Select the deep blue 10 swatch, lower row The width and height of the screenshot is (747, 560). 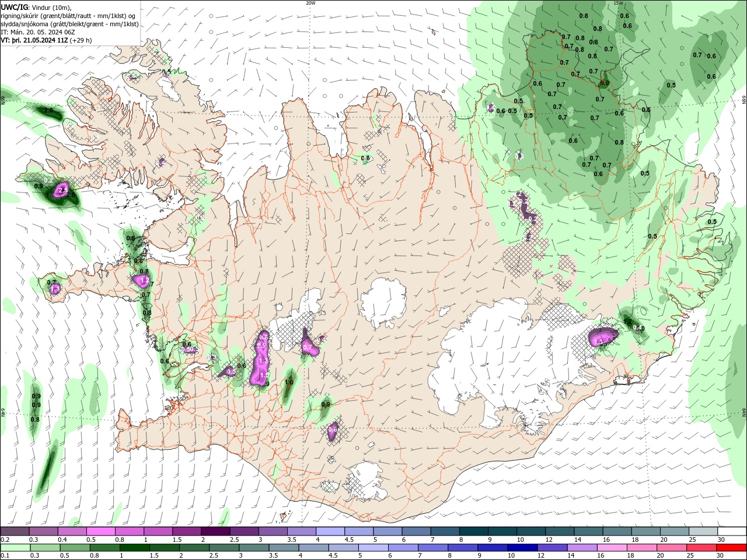pyautogui.click(x=523, y=548)
